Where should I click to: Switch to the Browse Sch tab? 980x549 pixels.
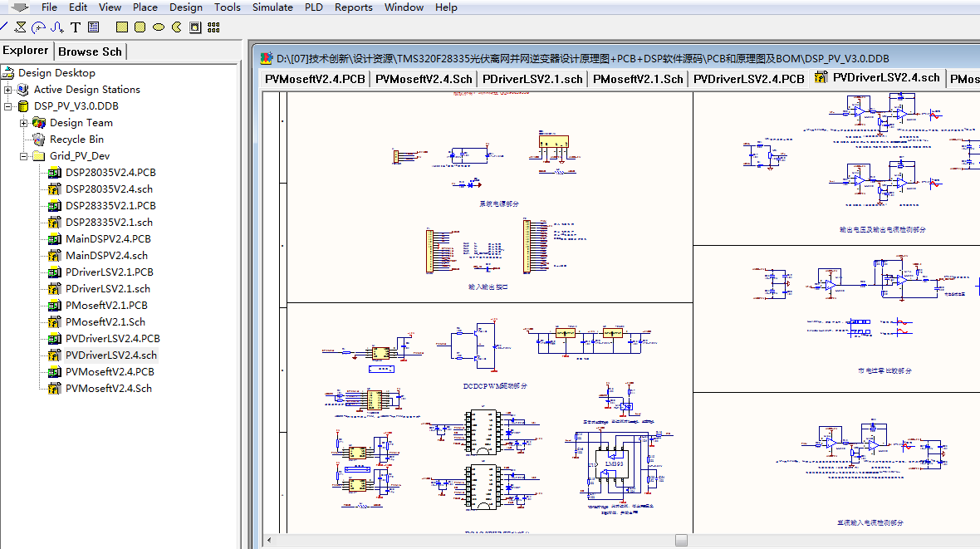[x=91, y=51]
